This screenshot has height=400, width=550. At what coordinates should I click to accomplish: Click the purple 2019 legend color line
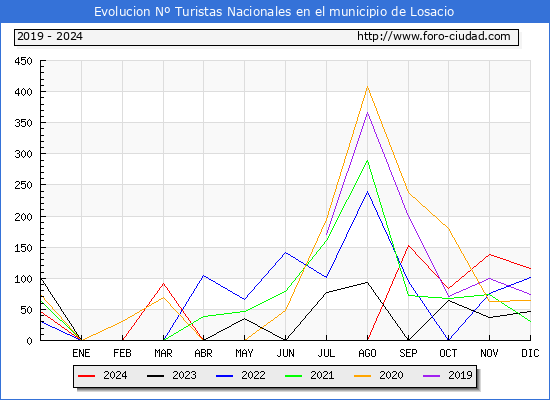432,376
